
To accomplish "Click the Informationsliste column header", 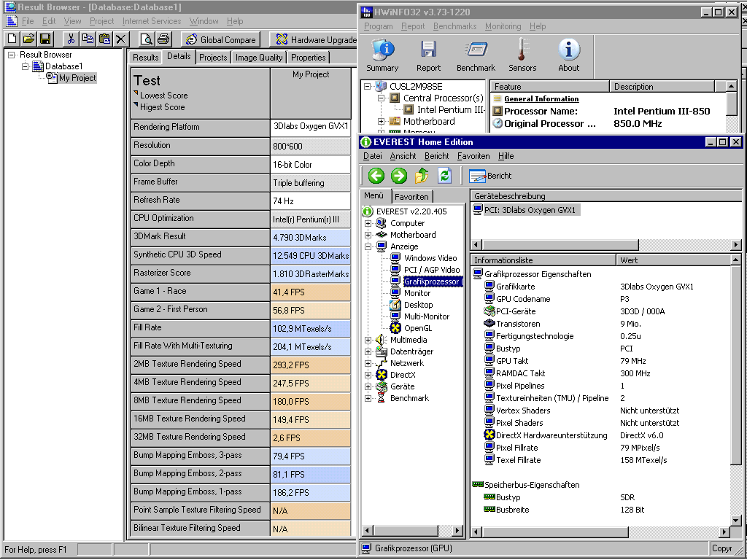I will point(543,260).
